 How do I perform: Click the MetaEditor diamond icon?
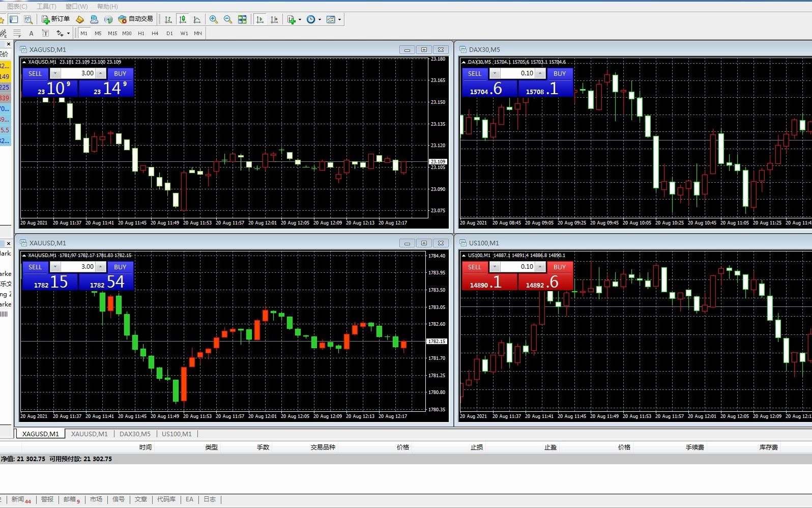pyautogui.click(x=80, y=19)
